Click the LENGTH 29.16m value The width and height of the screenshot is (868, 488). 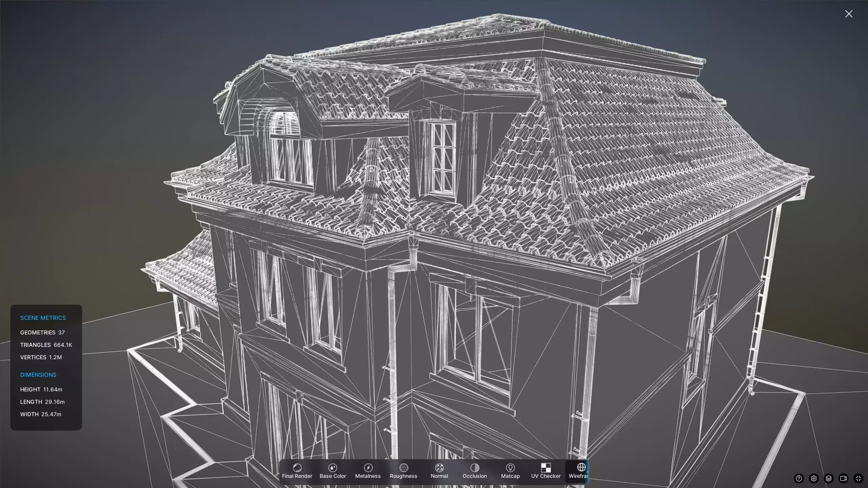point(42,402)
